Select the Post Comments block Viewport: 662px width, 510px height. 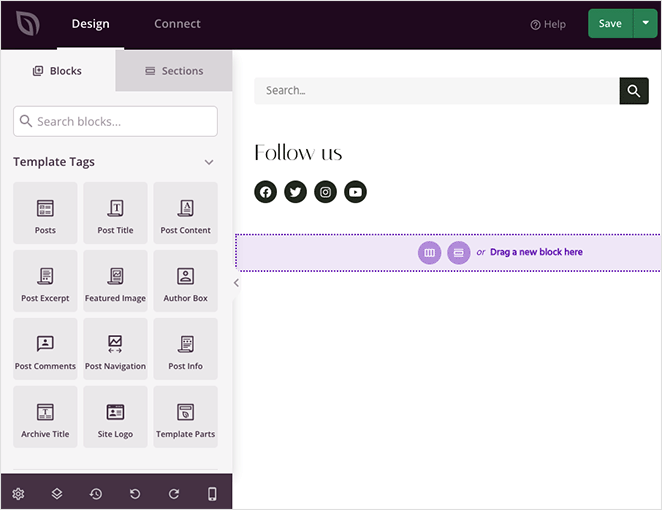point(45,349)
